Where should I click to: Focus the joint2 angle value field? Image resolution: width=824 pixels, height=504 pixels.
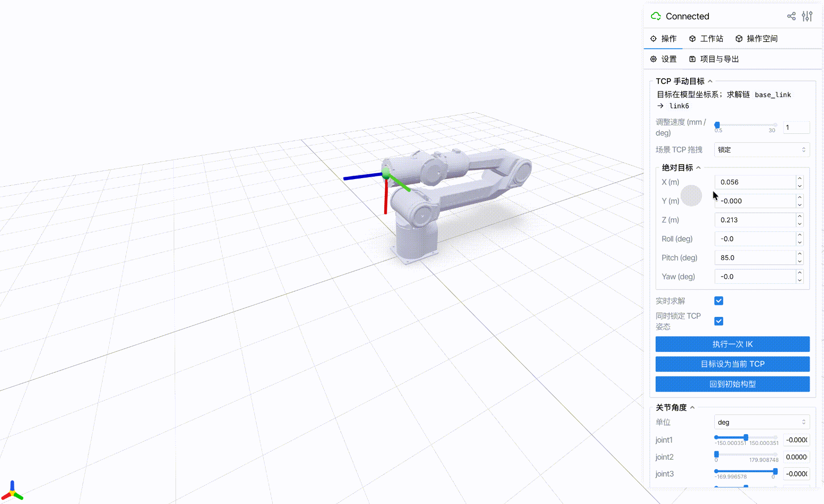click(796, 457)
